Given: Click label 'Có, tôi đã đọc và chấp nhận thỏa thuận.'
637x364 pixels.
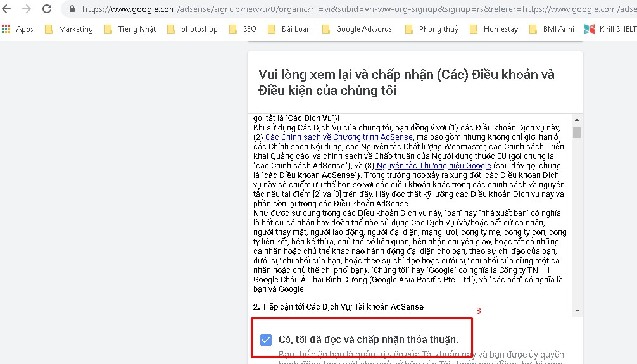Looking at the screenshot, I should click(x=369, y=339).
